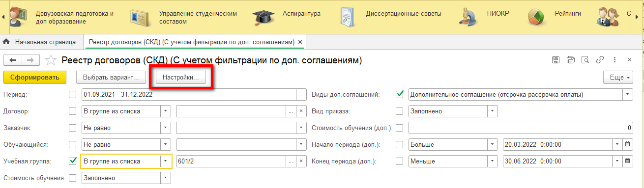Viewport: 644px width, 188px height.
Task: Open calendar for Начало периода (доп.) date
Action: coord(628,144)
